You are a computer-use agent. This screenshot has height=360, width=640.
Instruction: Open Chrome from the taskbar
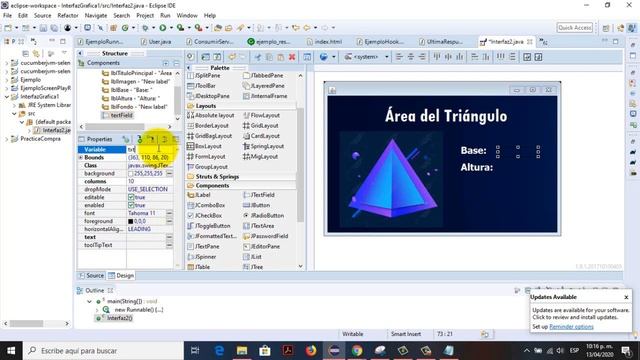point(357,351)
